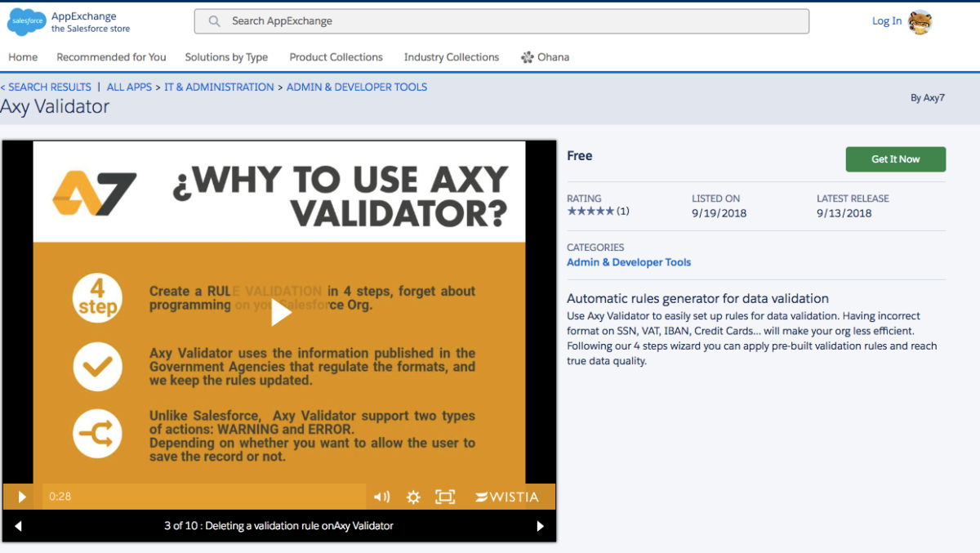Click the Axy Validator page title
This screenshot has width=980, height=553.
(55, 107)
